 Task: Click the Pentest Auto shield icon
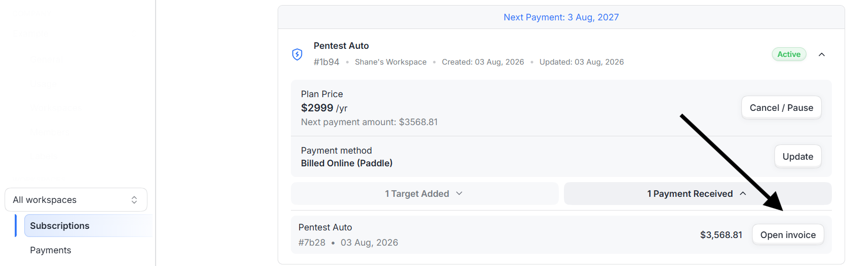[x=297, y=54]
